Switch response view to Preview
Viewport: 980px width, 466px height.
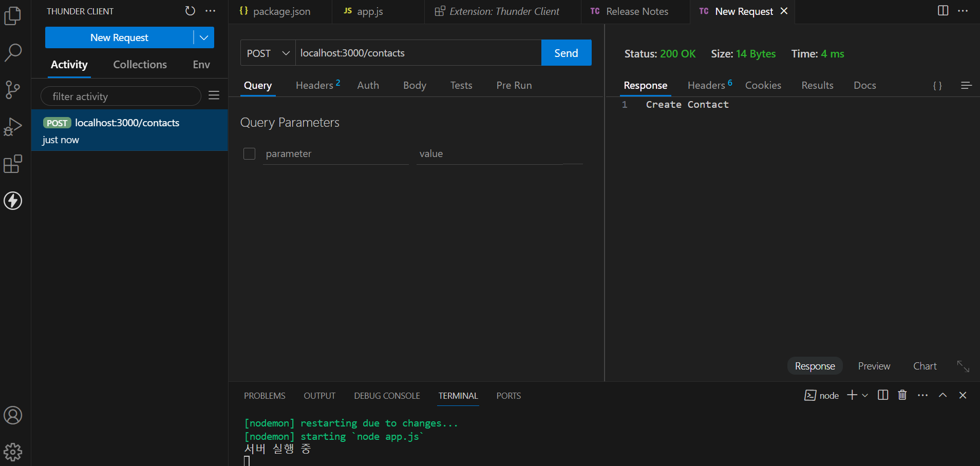coord(873,366)
